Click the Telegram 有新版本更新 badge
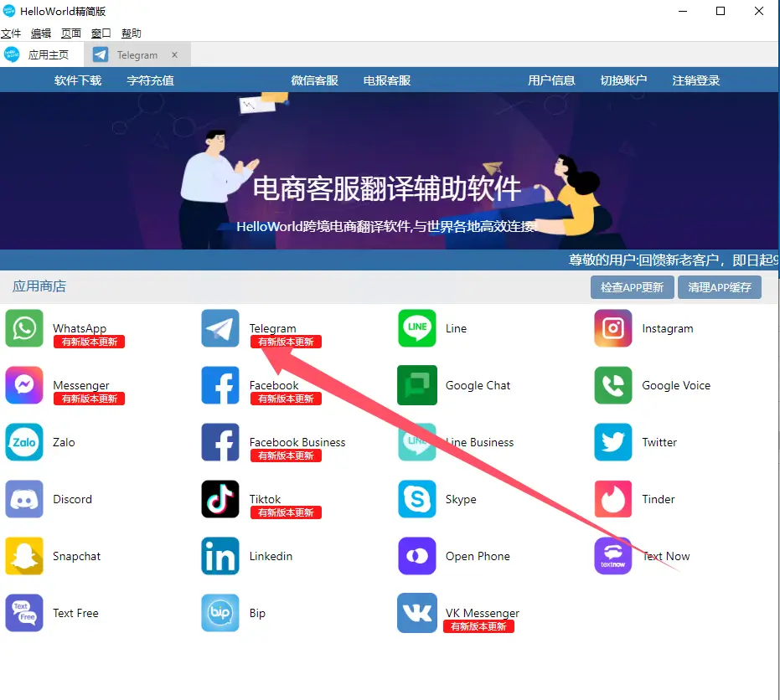The height and width of the screenshot is (700, 780). (x=286, y=342)
